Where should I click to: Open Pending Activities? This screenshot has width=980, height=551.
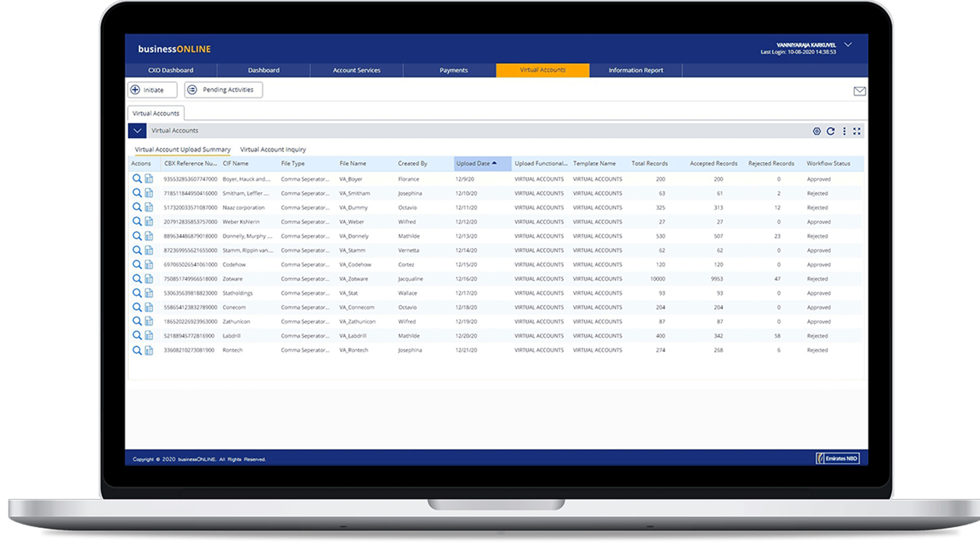pos(224,90)
